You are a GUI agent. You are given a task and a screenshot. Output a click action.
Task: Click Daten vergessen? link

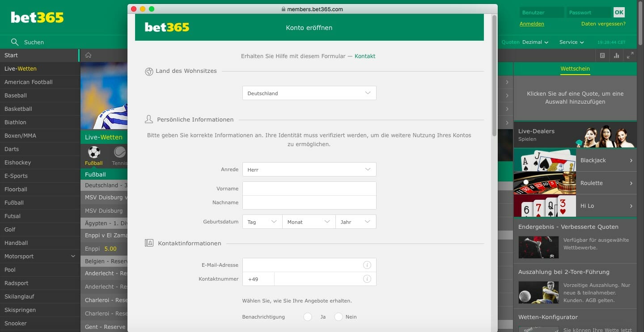[603, 24]
